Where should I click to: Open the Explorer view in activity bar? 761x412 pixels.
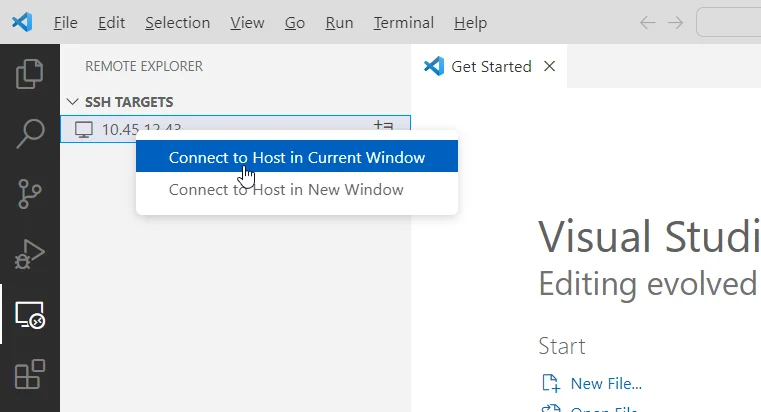[x=30, y=74]
